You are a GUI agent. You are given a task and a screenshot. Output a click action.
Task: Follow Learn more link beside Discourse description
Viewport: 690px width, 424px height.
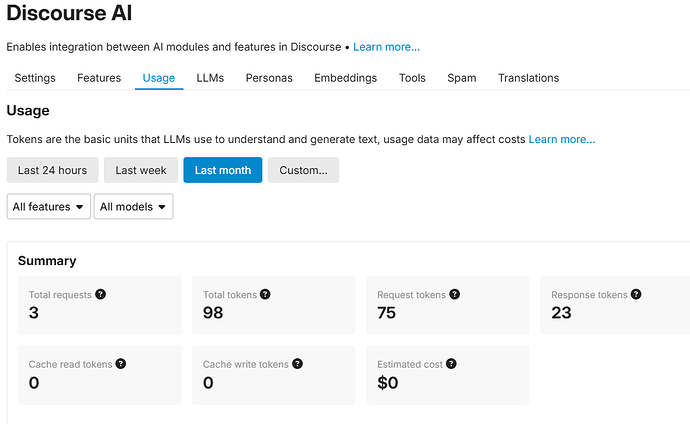tap(386, 47)
